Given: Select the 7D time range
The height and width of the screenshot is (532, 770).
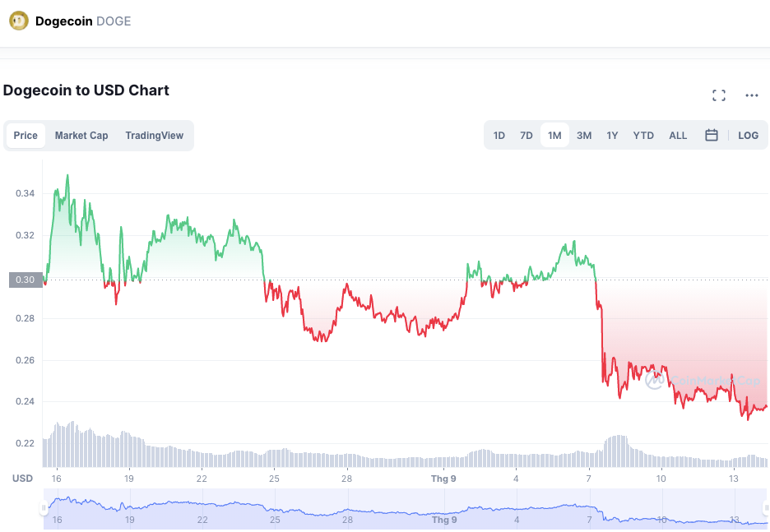Looking at the screenshot, I should 526,136.
